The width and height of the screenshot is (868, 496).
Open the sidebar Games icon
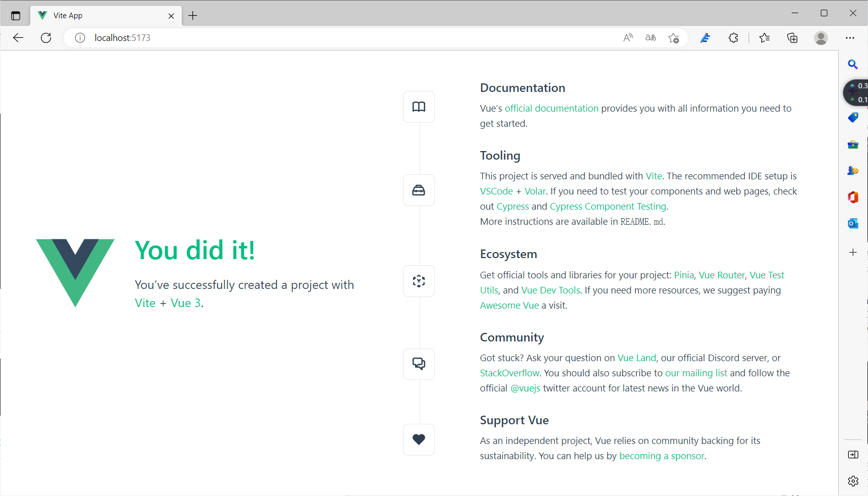(x=853, y=171)
